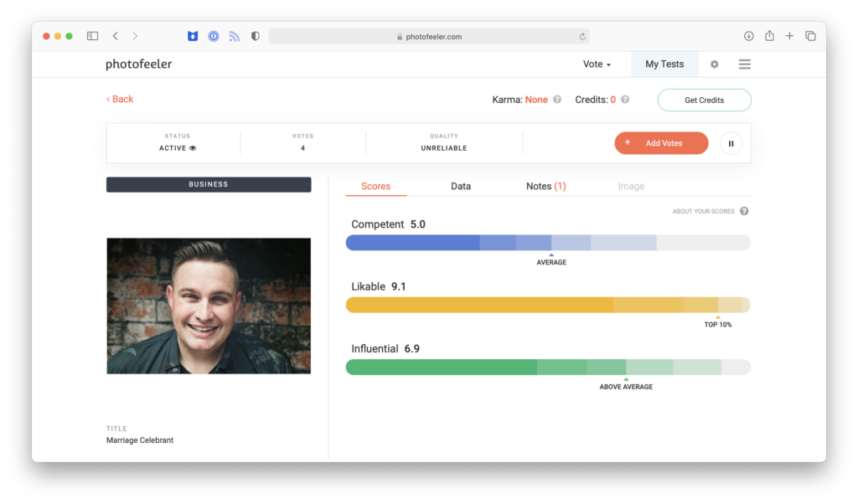Click the Get Credits button
The image size is (858, 504).
[x=704, y=100]
